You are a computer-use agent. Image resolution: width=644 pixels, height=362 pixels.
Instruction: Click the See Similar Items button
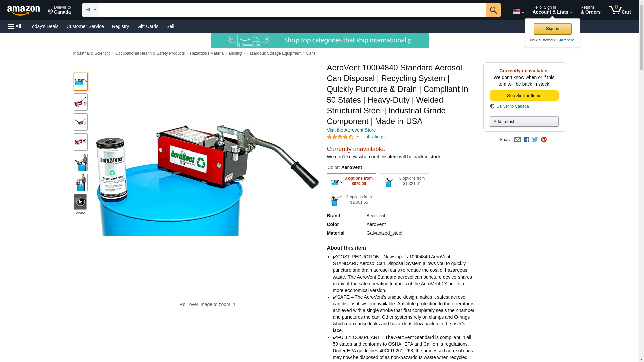[x=524, y=96]
